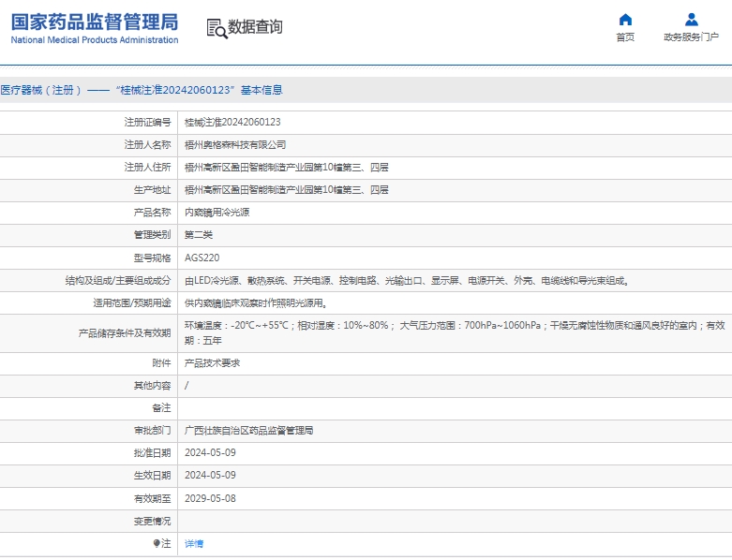Click the 变更情况 row label
The width and height of the screenshot is (732, 560).
pos(152,521)
